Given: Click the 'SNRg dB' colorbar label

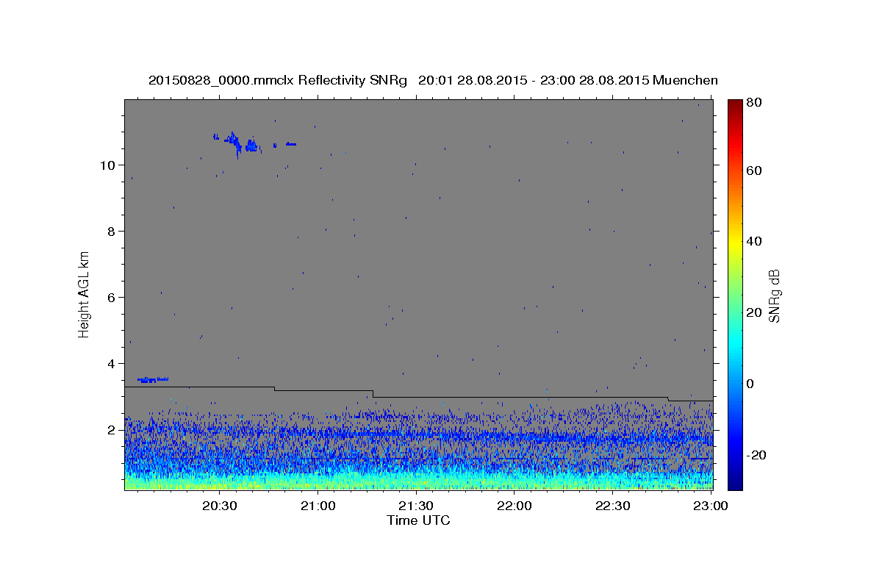Looking at the screenshot, I should click(x=774, y=295).
